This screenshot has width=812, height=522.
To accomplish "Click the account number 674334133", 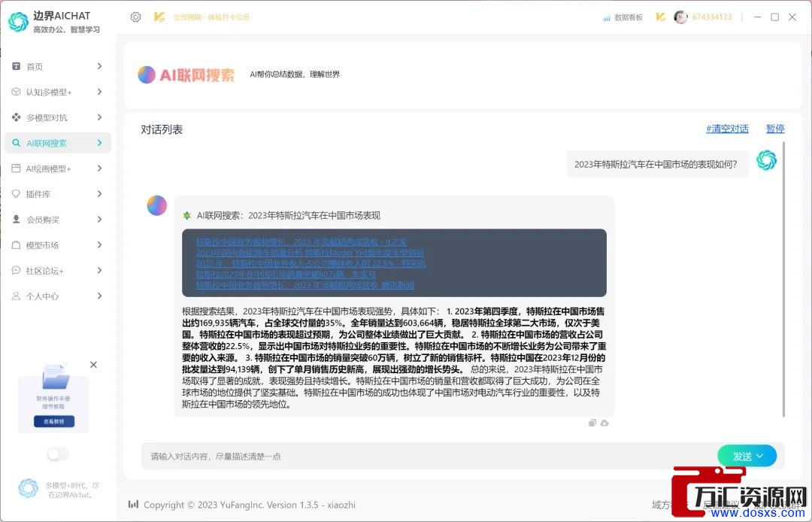I will 712,17.
